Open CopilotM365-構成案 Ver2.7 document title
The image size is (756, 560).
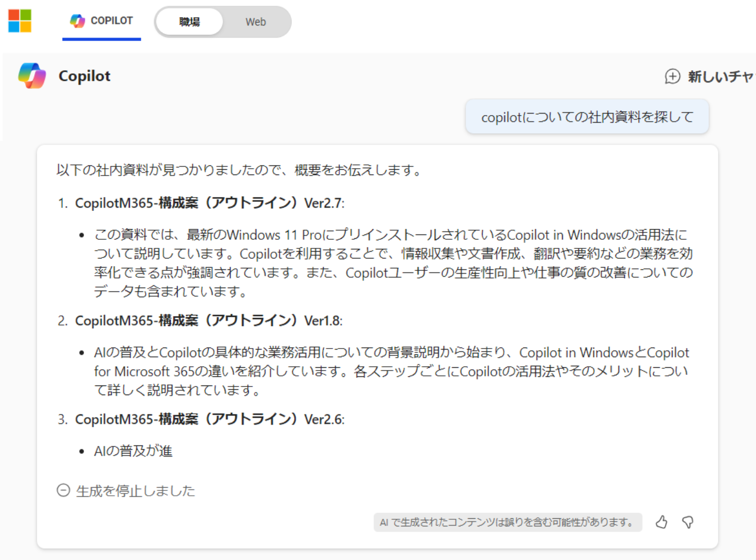click(x=209, y=203)
